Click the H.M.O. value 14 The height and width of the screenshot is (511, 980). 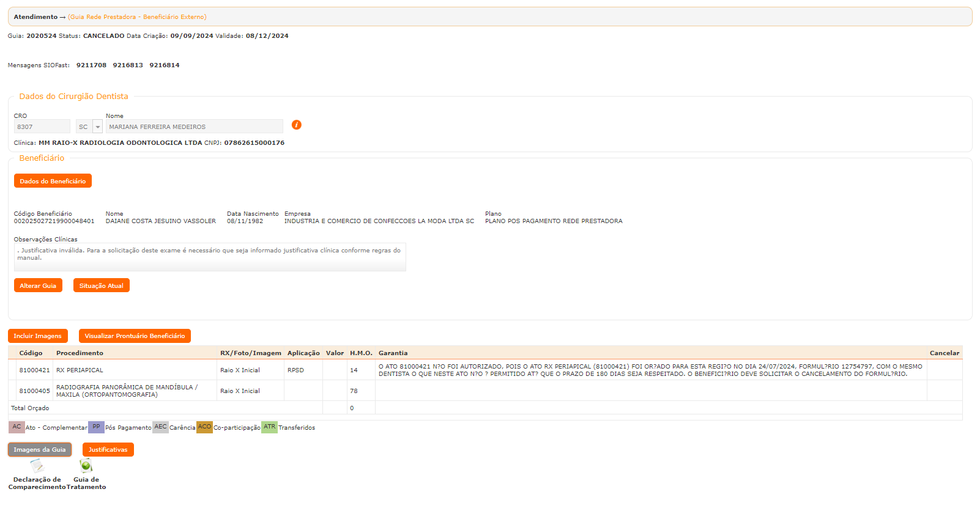tap(354, 370)
